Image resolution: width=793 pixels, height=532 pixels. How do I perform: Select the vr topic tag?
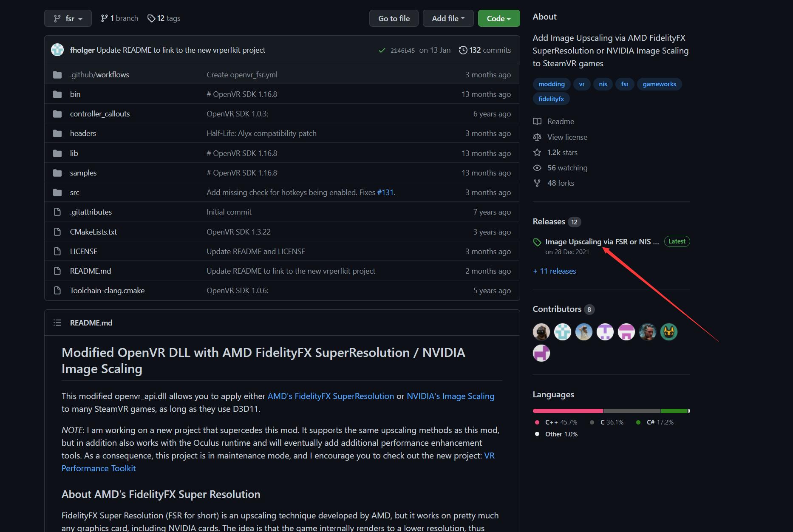pos(582,84)
